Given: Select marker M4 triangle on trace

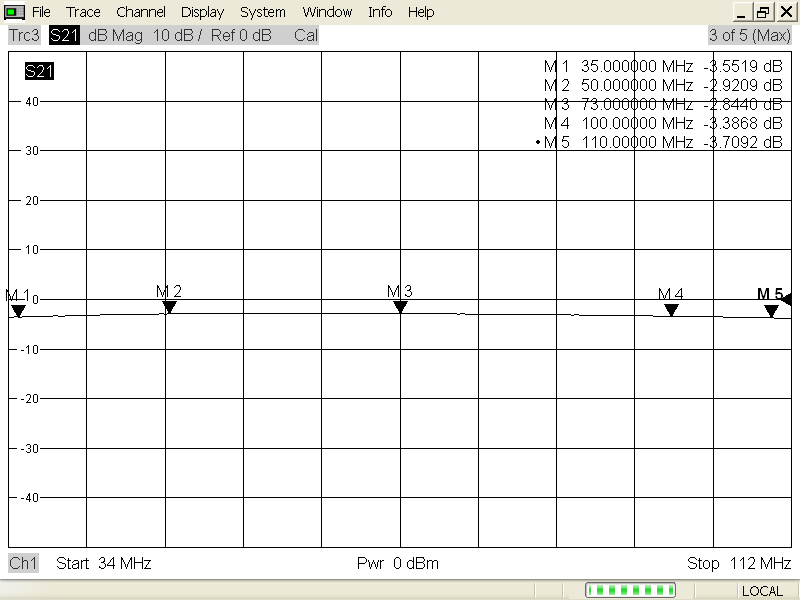Looking at the screenshot, I should [x=671, y=310].
